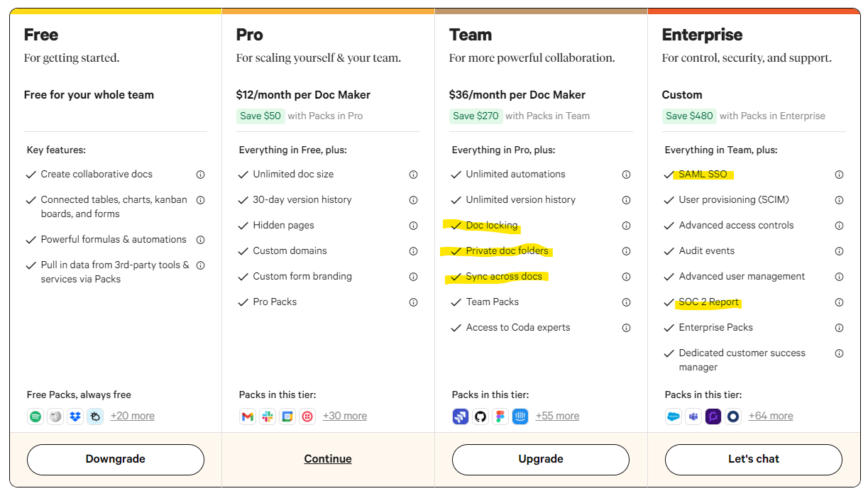
Task: Click the Spotify pack icon
Action: tap(35, 417)
